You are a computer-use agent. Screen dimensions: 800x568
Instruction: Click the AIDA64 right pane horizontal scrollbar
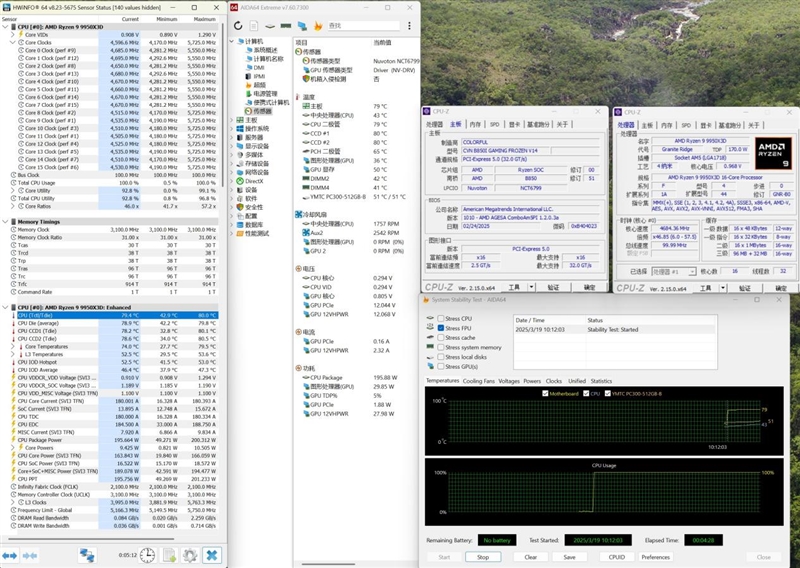[x=329, y=564]
